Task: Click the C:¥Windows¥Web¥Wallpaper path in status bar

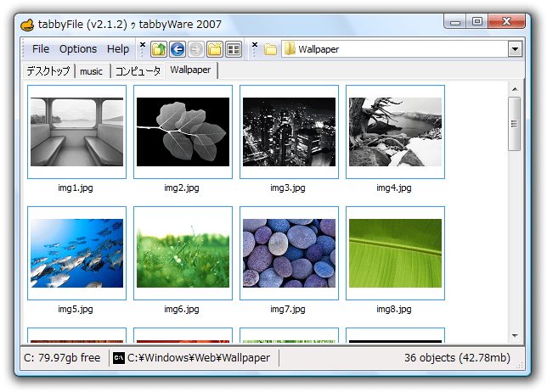Action: tap(199, 358)
